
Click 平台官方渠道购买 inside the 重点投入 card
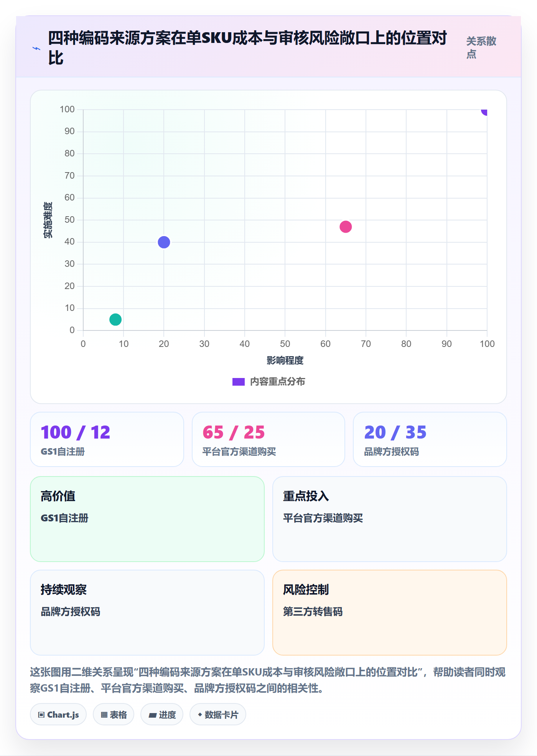pyautogui.click(x=323, y=518)
